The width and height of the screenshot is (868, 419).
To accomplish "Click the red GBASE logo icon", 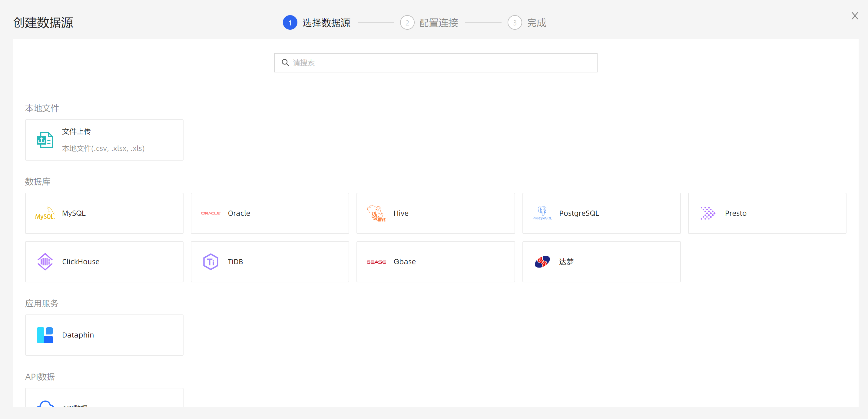I will point(376,262).
